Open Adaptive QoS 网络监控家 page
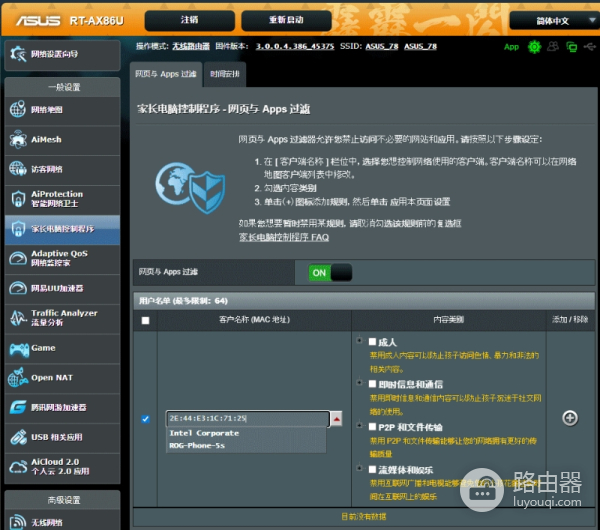This screenshot has width=600, height=530. (61, 258)
